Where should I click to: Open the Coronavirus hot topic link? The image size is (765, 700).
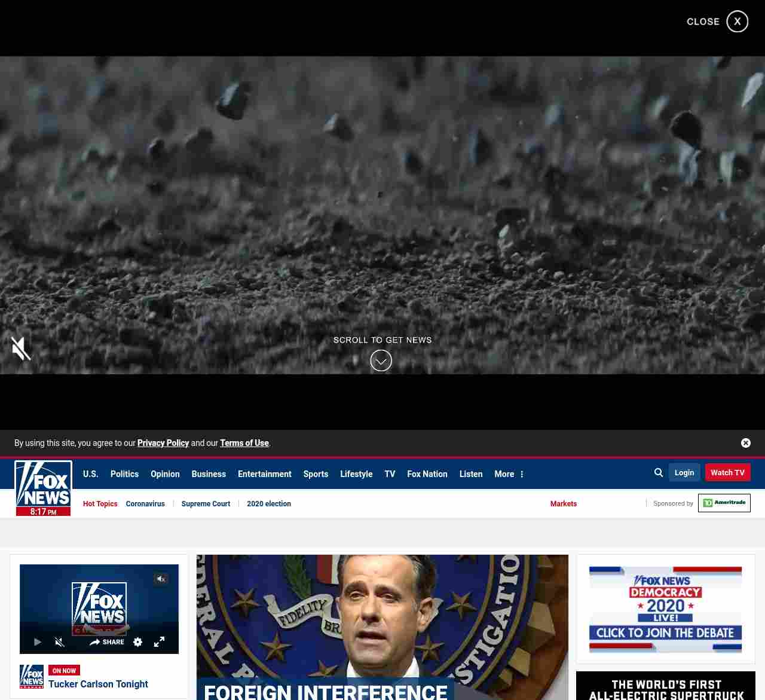coord(145,504)
